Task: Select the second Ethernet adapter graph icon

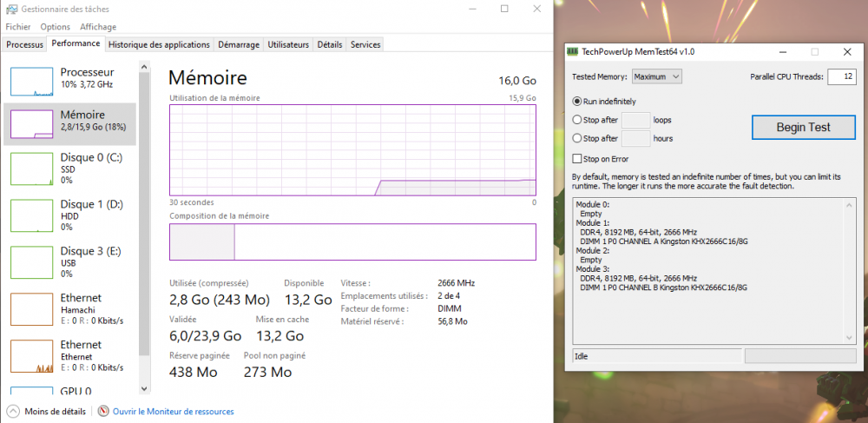Action: pos(31,356)
